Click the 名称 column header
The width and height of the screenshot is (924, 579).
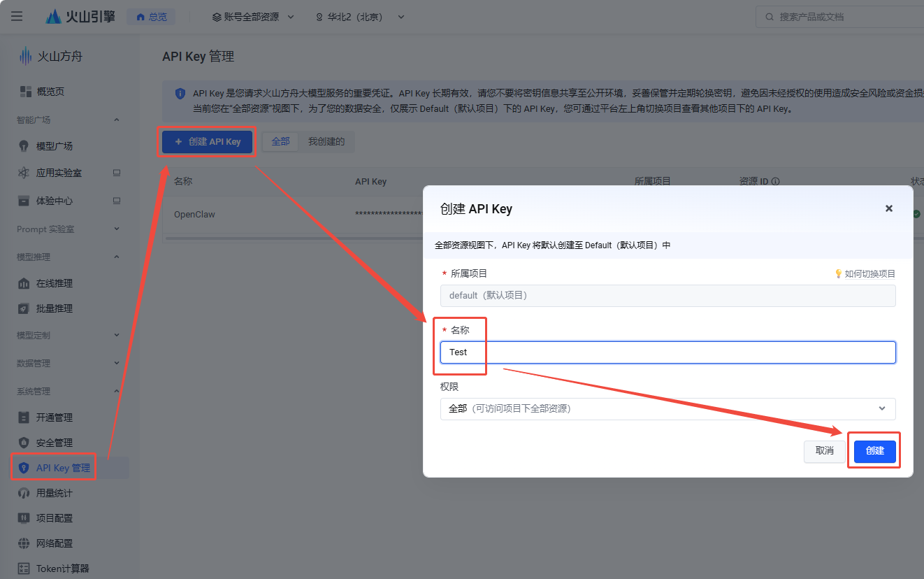(183, 182)
